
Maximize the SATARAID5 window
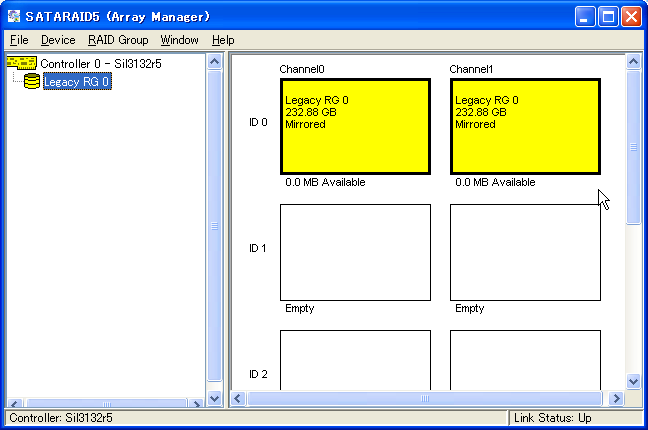608,17
